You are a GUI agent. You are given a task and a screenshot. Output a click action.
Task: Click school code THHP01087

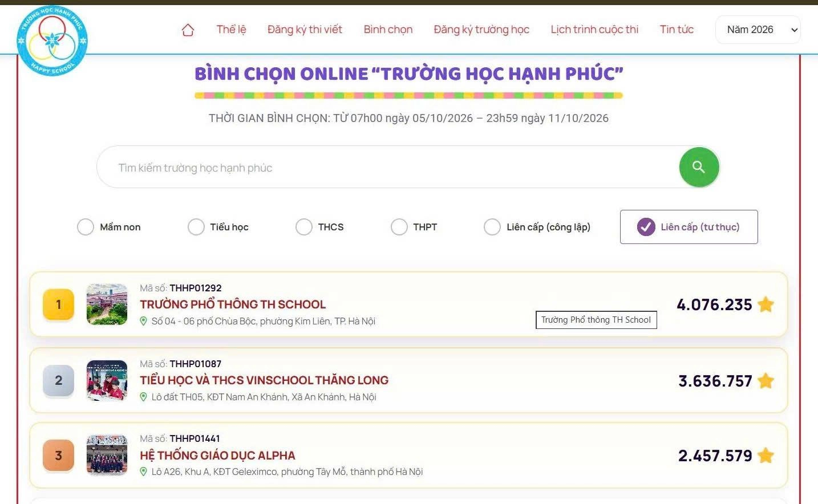click(x=196, y=364)
